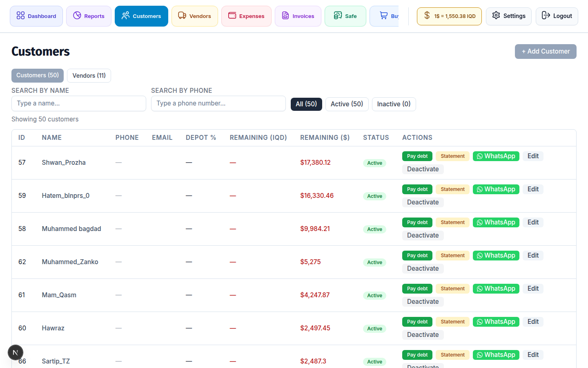Message Shwan_Prozha via WhatsApp
Image resolution: width=588 pixels, height=368 pixels.
496,156
